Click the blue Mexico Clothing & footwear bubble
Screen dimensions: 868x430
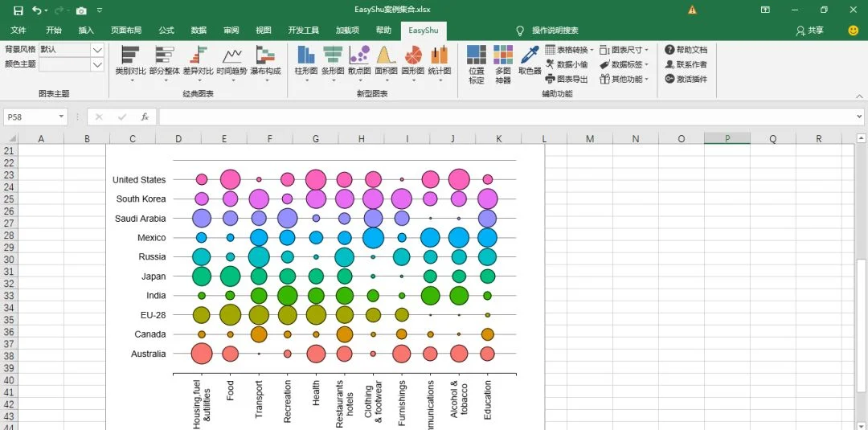click(373, 237)
